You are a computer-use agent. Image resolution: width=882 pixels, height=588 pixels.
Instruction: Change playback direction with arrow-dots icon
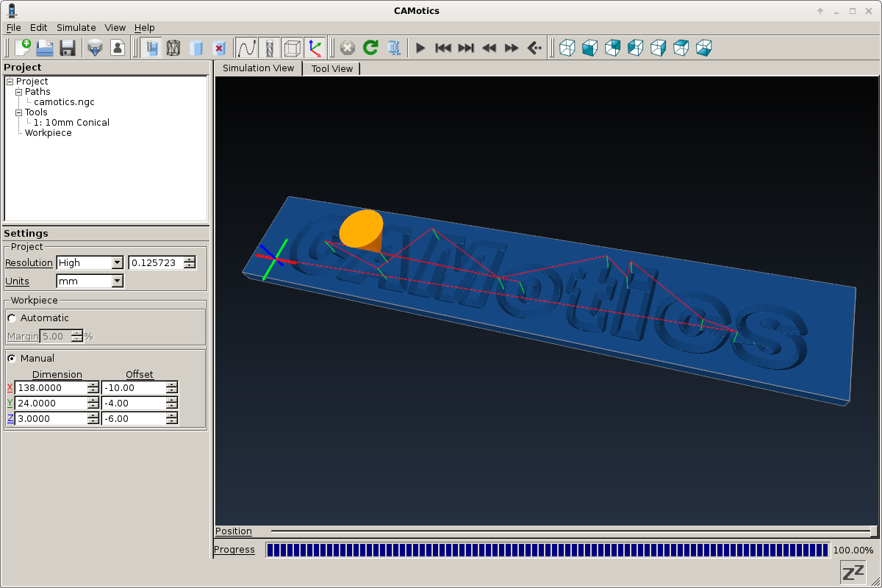pyautogui.click(x=534, y=48)
